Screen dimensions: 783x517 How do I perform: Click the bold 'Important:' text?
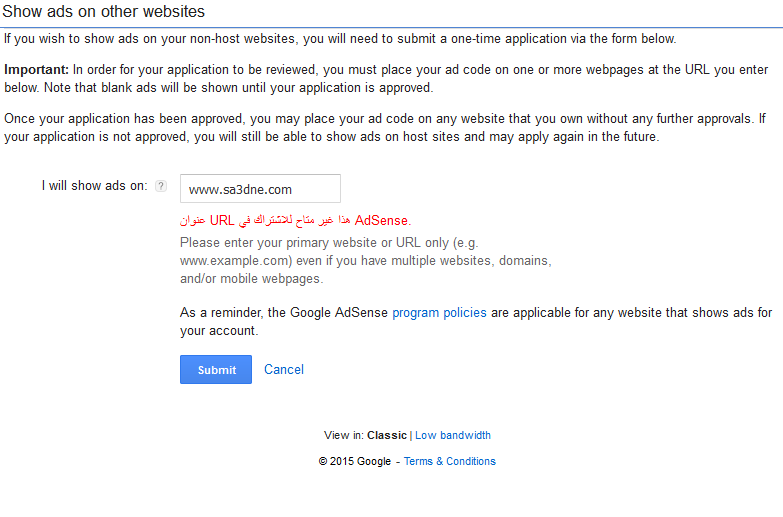click(36, 69)
